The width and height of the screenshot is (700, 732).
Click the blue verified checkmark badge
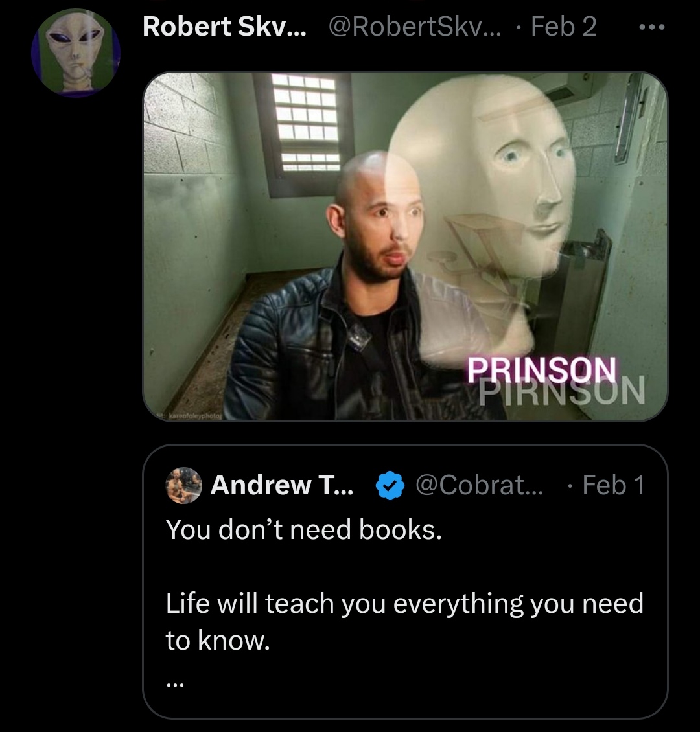[x=390, y=485]
